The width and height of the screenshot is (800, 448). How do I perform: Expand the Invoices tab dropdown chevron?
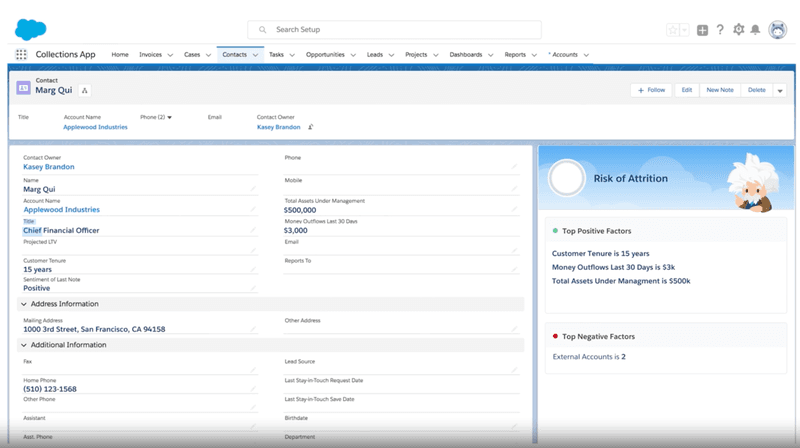click(x=170, y=55)
